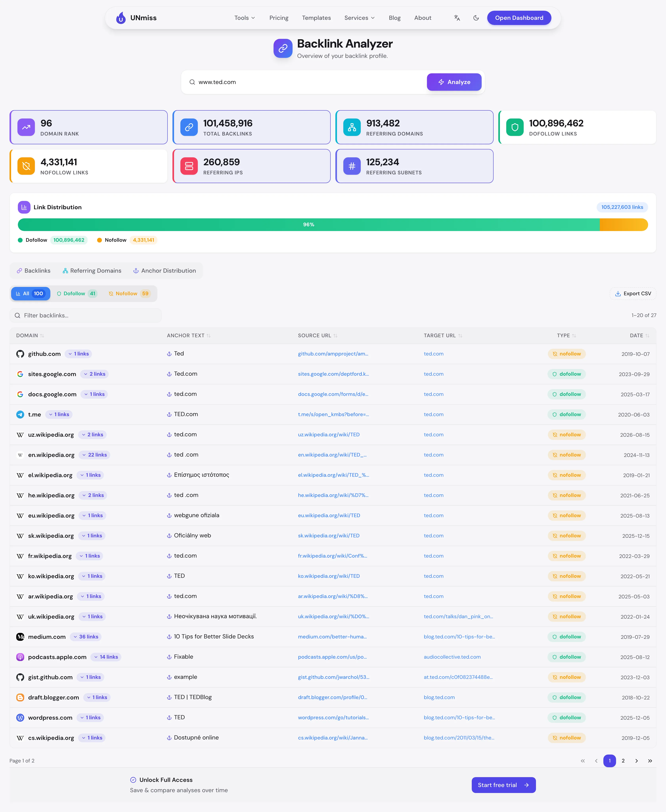666x812 pixels.
Task: Sort table by Type column
Action: (566, 336)
